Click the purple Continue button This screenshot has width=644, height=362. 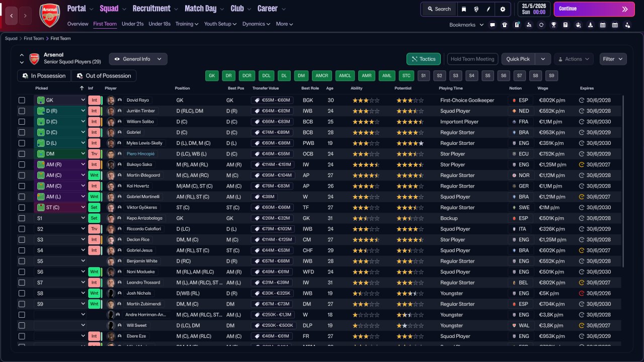click(594, 9)
